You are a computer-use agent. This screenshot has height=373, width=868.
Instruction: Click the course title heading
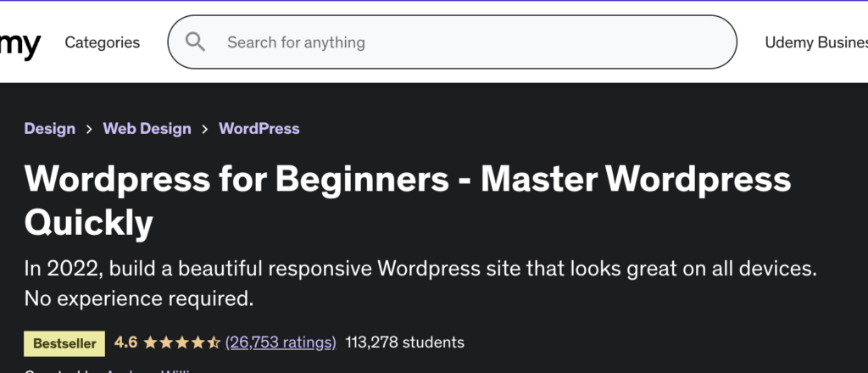click(x=408, y=200)
